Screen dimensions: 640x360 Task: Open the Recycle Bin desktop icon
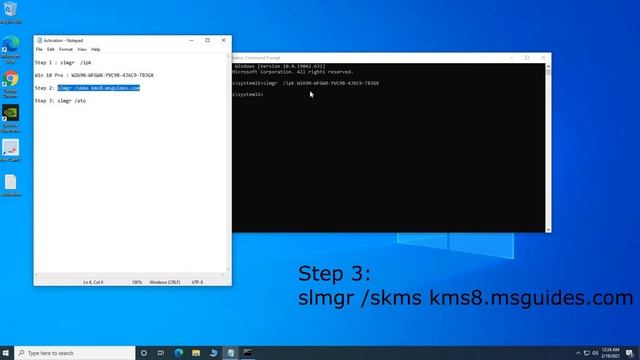[10, 12]
